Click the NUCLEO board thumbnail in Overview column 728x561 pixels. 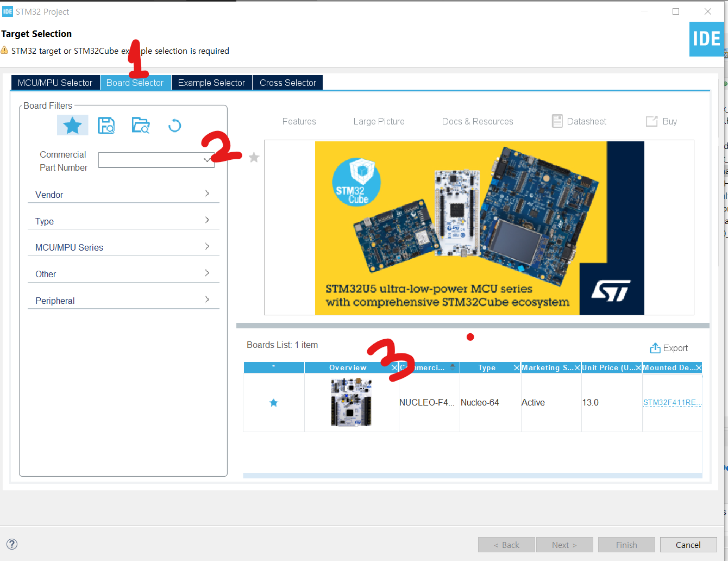(x=351, y=402)
